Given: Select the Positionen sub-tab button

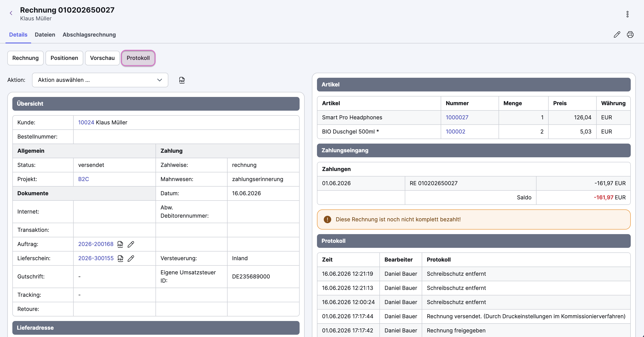Looking at the screenshot, I should coord(64,58).
